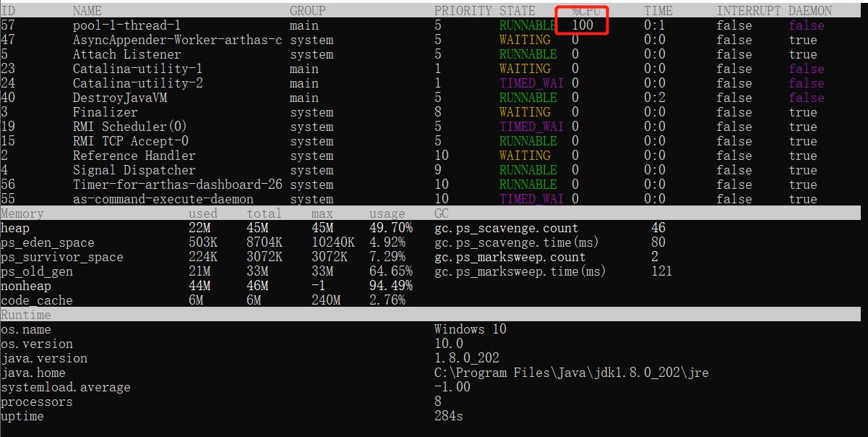
Task: Click the uptime label
Action: click(22, 416)
